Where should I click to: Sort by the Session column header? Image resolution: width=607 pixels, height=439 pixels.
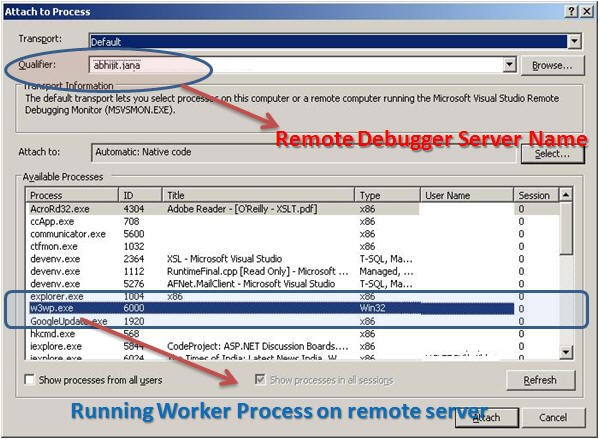[x=536, y=195]
